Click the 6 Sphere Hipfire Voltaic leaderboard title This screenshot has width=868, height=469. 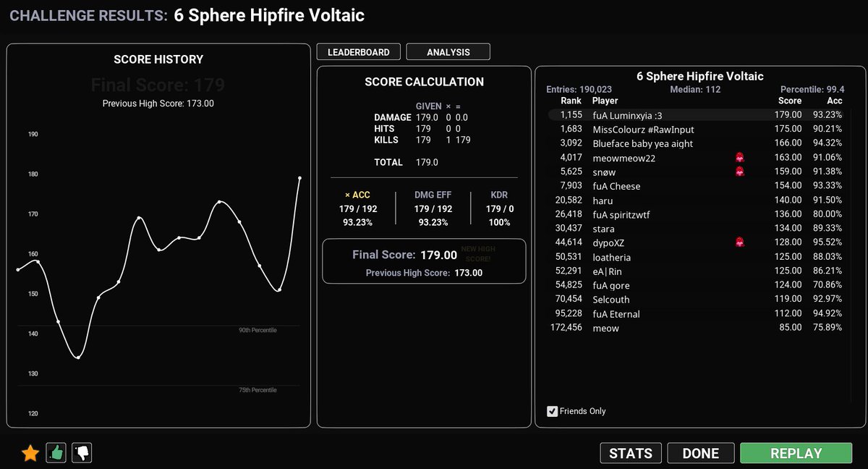[x=700, y=76]
